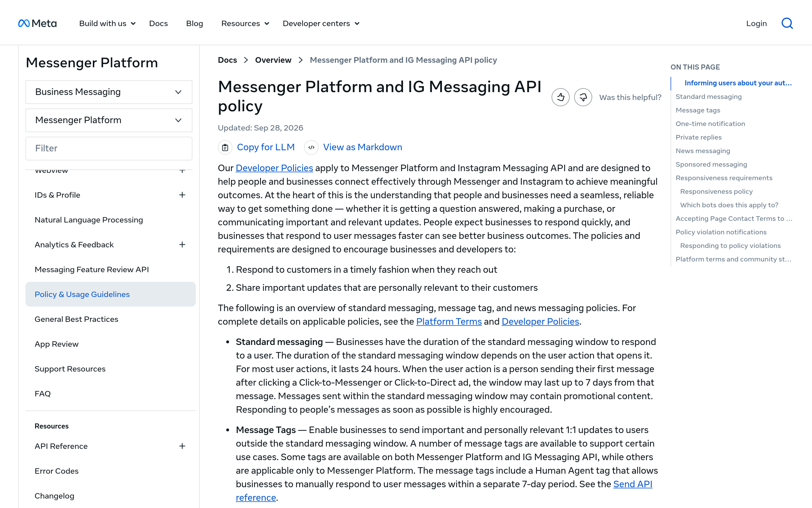
Task: Select Messaging Feature Review API in the sidebar
Action: 92,269
